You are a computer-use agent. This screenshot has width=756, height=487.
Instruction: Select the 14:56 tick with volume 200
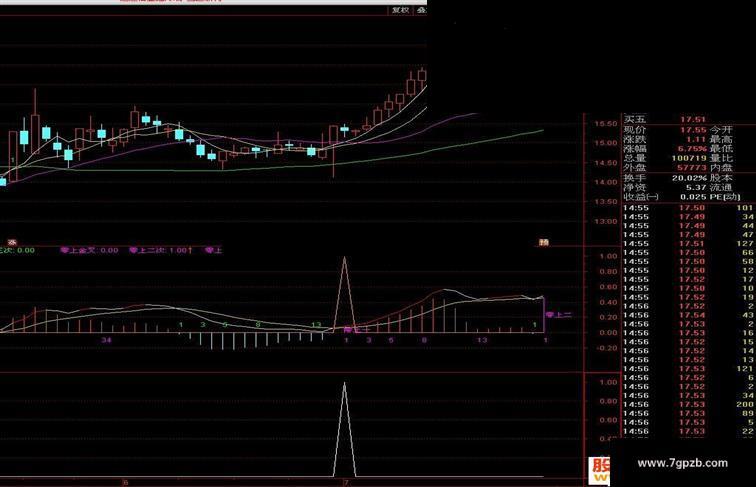688,405
